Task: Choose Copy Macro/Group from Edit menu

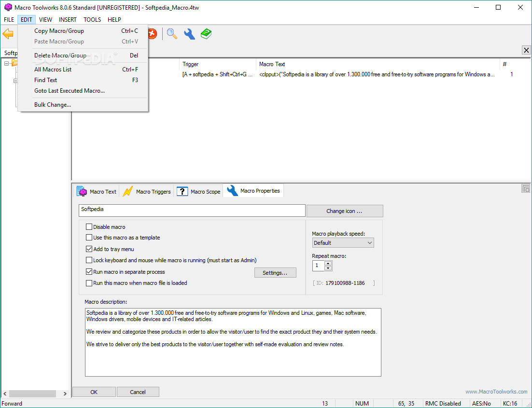Action: coord(83,31)
